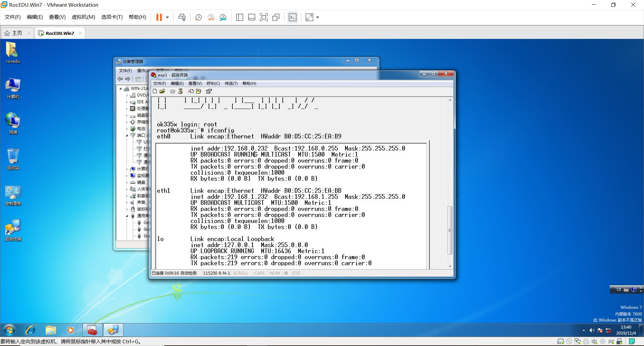Click the Windows Start button
The image size is (644, 346).
pos(9,330)
